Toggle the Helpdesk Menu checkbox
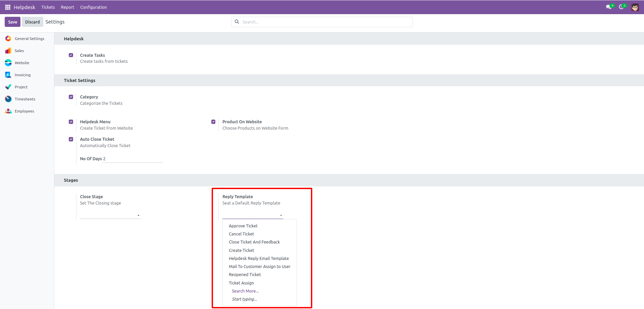 pyautogui.click(x=71, y=122)
